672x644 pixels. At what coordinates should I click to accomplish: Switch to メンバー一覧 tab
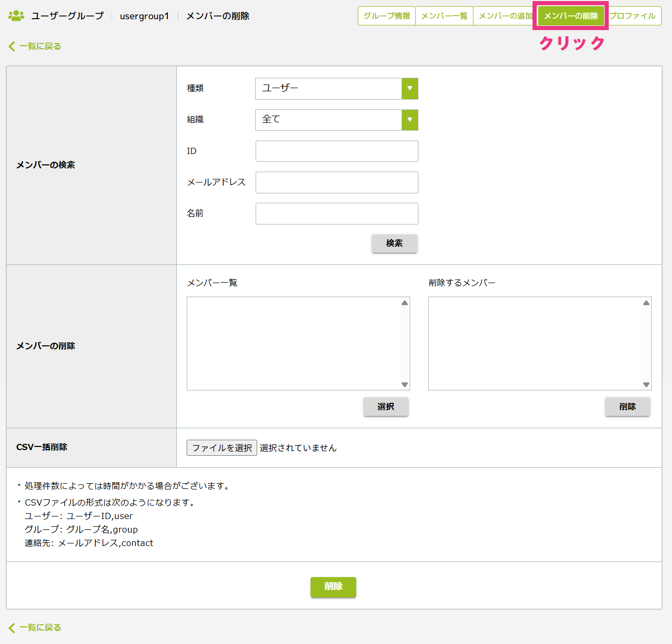(444, 16)
